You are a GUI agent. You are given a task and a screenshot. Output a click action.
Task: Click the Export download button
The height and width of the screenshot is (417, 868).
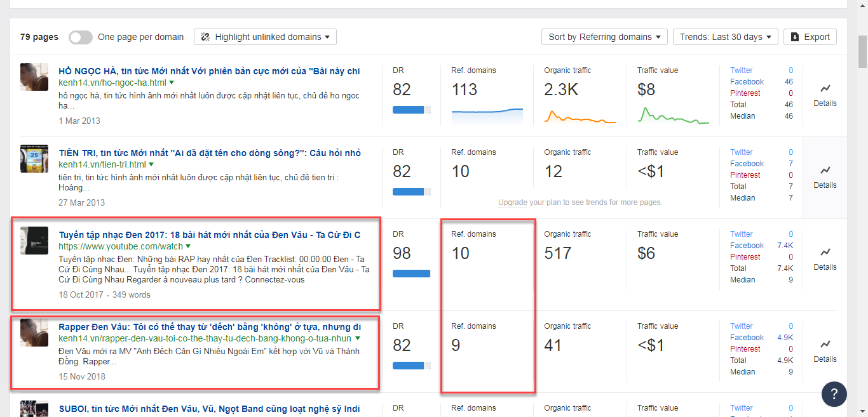click(x=810, y=37)
